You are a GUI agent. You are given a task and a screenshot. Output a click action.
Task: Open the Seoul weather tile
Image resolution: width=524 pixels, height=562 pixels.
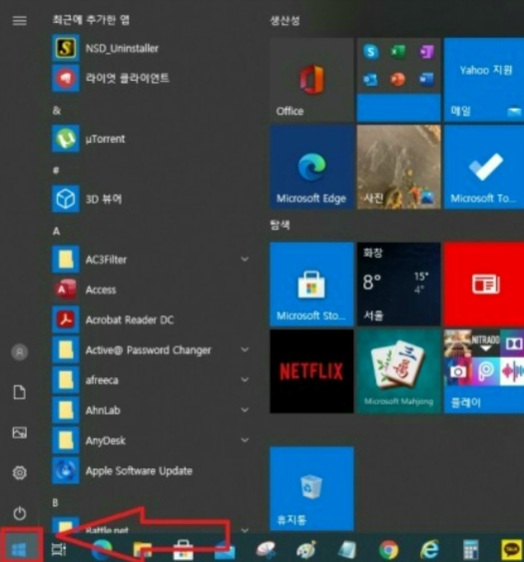(399, 284)
